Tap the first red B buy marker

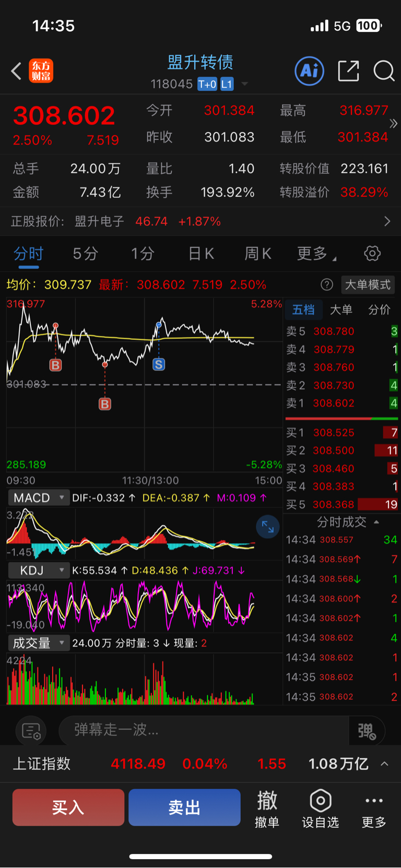(x=55, y=365)
